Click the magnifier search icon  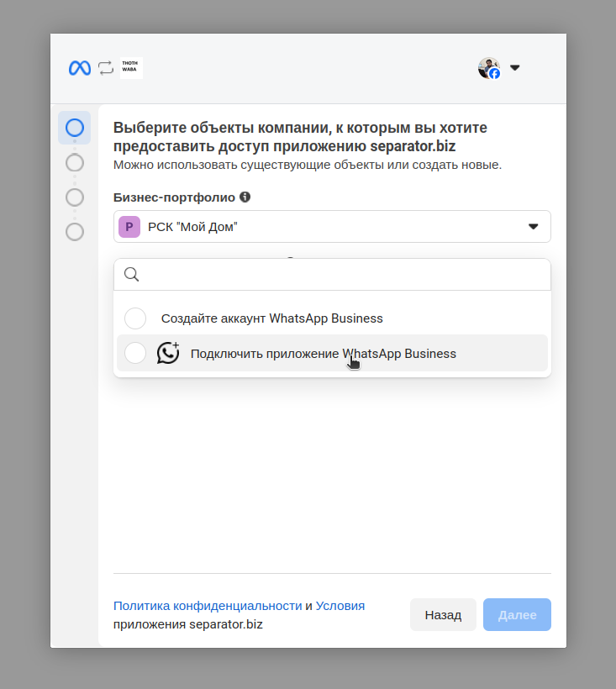pos(131,275)
